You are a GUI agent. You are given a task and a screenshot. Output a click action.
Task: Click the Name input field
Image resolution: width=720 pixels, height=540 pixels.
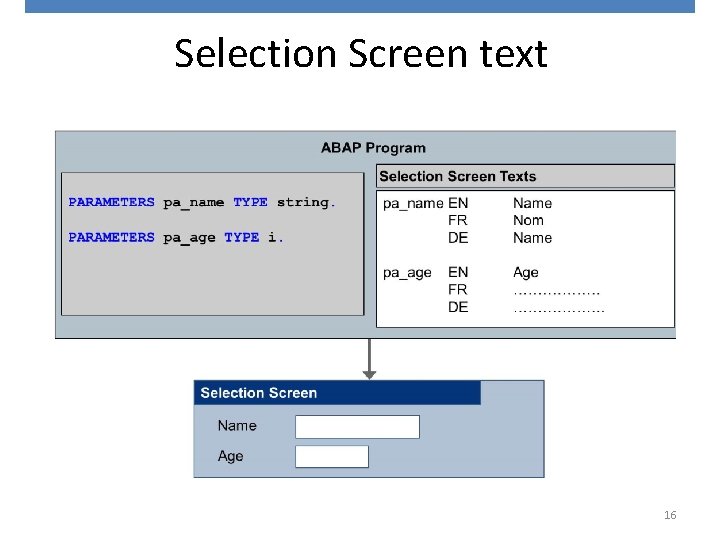pos(357,427)
